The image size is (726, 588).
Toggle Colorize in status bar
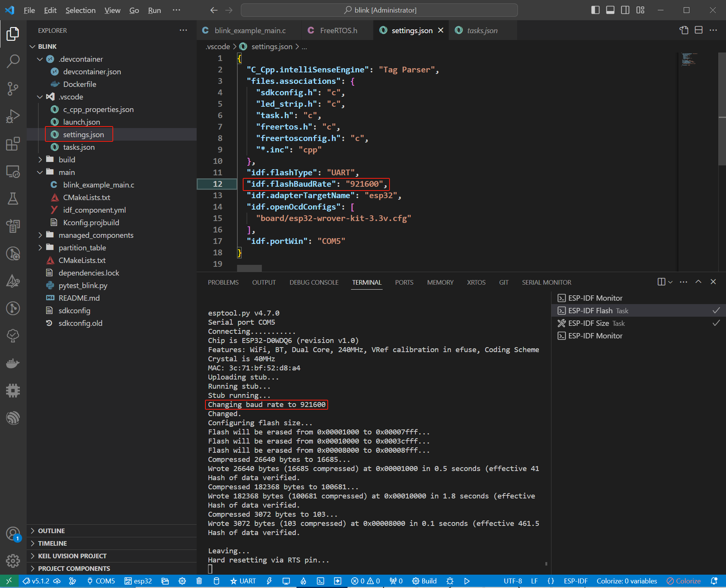[x=684, y=581]
